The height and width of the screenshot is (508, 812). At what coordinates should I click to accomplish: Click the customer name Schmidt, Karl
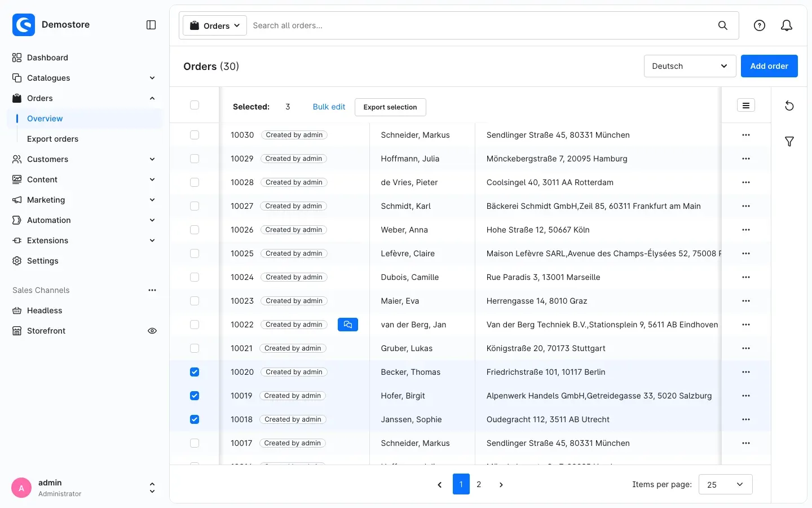pyautogui.click(x=406, y=206)
